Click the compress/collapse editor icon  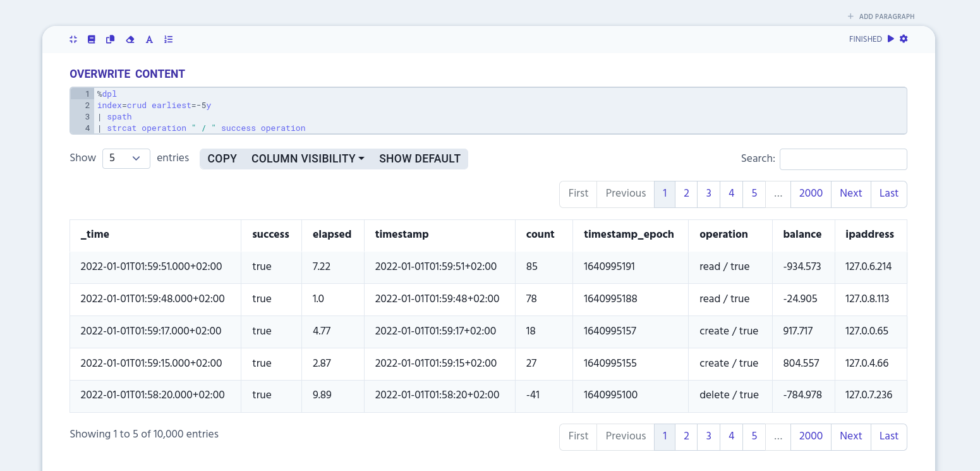point(73,39)
